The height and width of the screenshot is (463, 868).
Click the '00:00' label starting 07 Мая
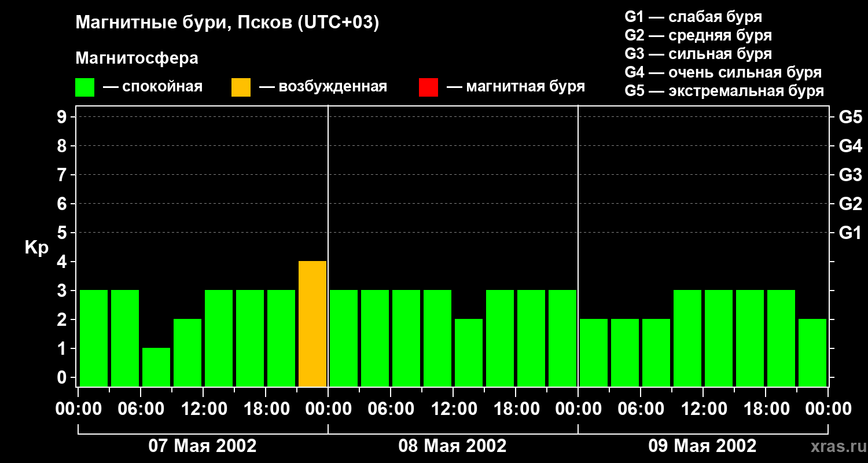[x=78, y=409]
